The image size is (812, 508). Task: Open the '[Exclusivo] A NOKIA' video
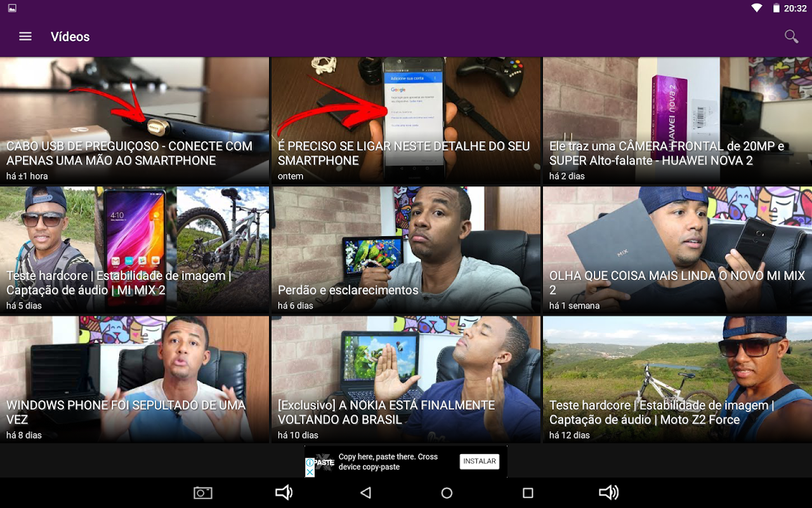pos(406,380)
